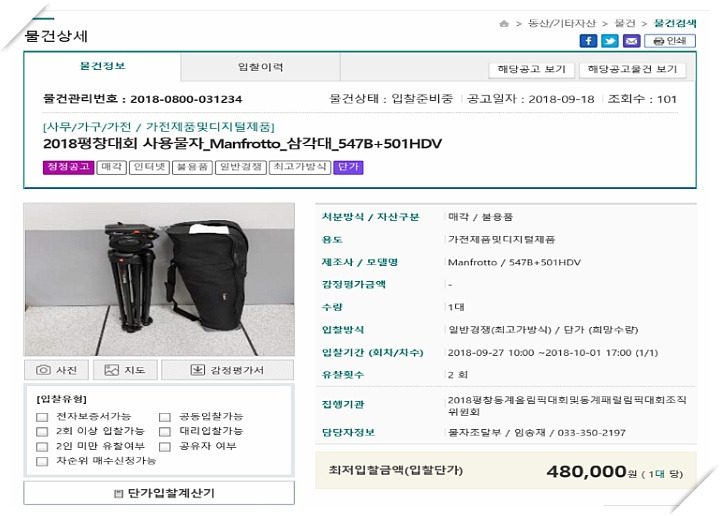Click the 사진 camera button
720x516 pixels.
coord(56,370)
